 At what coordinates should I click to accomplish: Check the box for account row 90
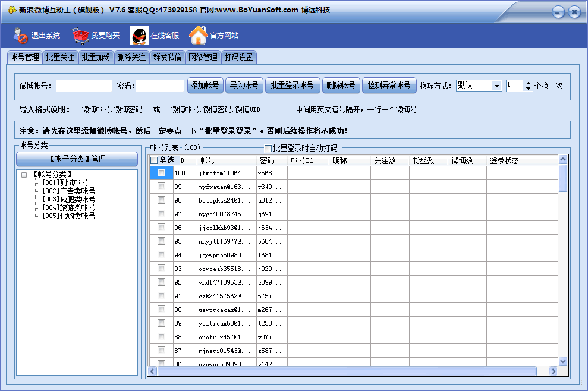[161, 309]
